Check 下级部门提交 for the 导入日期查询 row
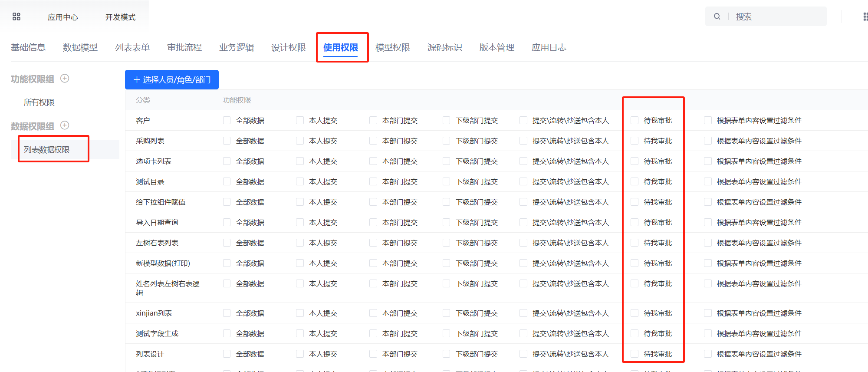Image resolution: width=868 pixels, height=372 pixels. coord(447,222)
